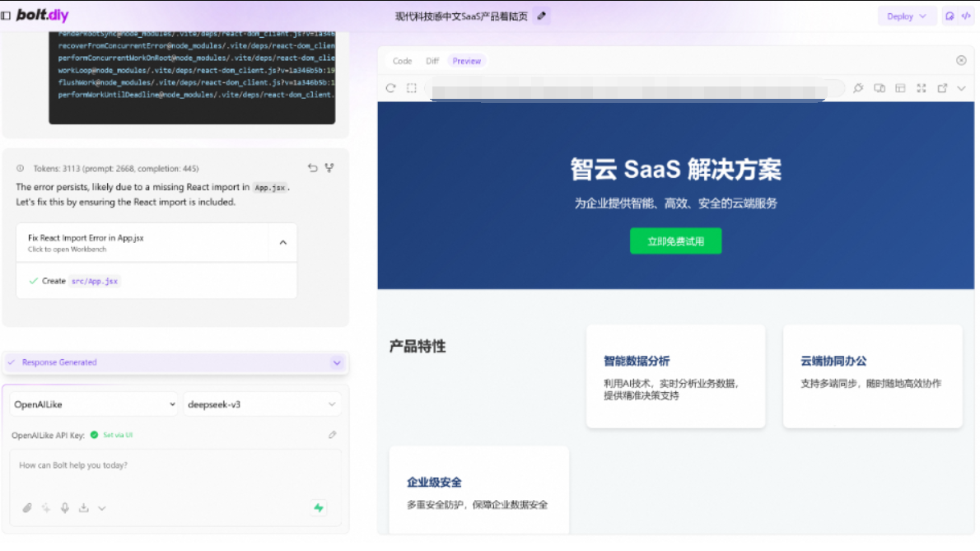Open the Deploy button menu
Viewport: 980px width, 551px height.
(x=906, y=16)
